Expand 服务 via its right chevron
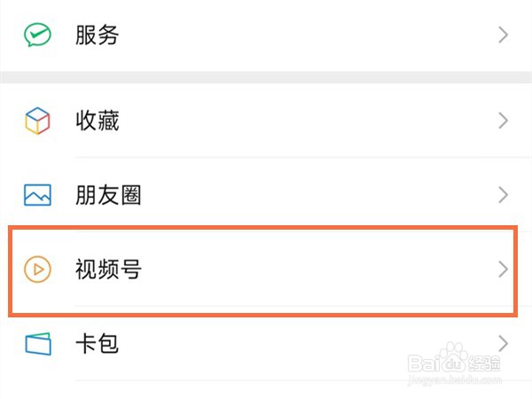 503,35
